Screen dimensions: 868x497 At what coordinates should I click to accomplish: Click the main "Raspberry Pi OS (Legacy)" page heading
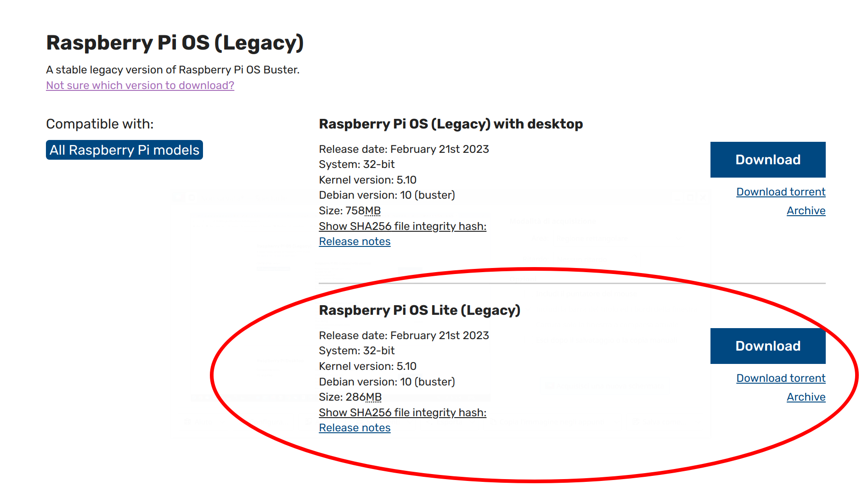tap(175, 43)
